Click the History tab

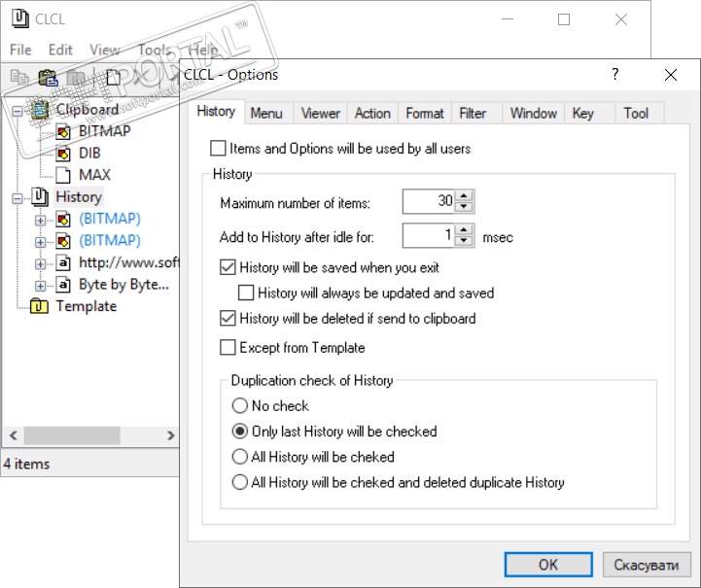tap(216, 111)
